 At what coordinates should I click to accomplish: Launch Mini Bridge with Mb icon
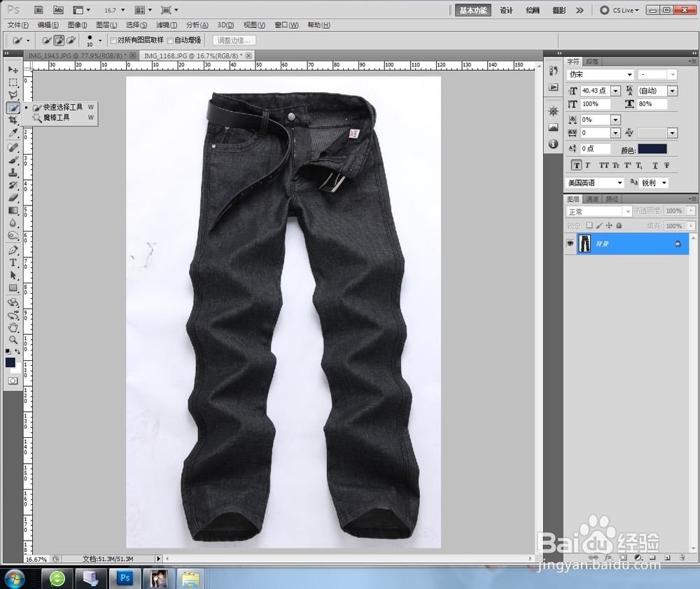click(58, 10)
